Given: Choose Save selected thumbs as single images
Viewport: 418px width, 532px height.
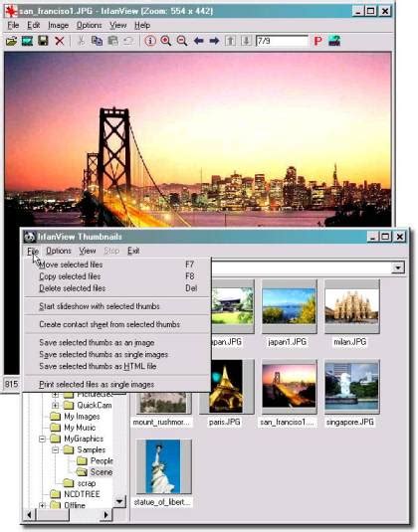Looking at the screenshot, I should (x=117, y=355).
